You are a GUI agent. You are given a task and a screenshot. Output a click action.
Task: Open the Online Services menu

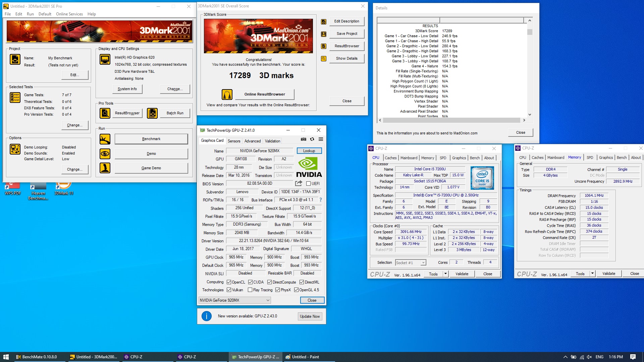(69, 14)
